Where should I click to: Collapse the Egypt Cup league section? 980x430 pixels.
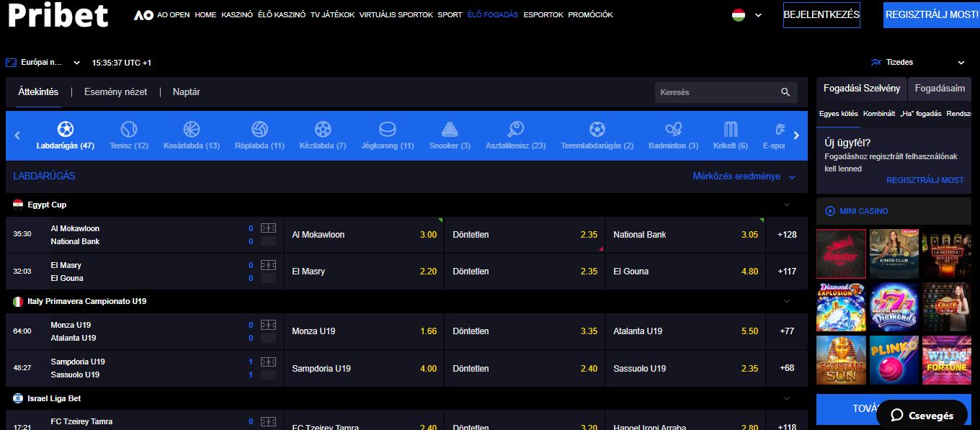point(786,205)
